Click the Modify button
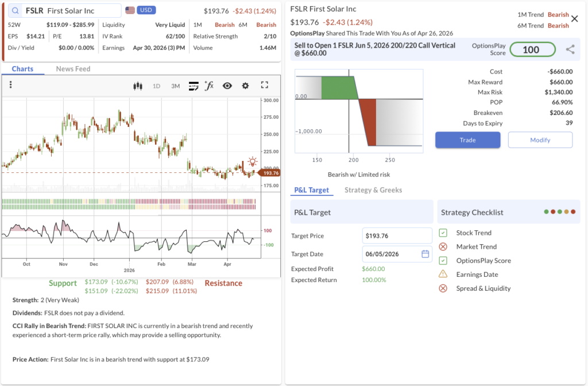The image size is (588, 386). pyautogui.click(x=540, y=140)
